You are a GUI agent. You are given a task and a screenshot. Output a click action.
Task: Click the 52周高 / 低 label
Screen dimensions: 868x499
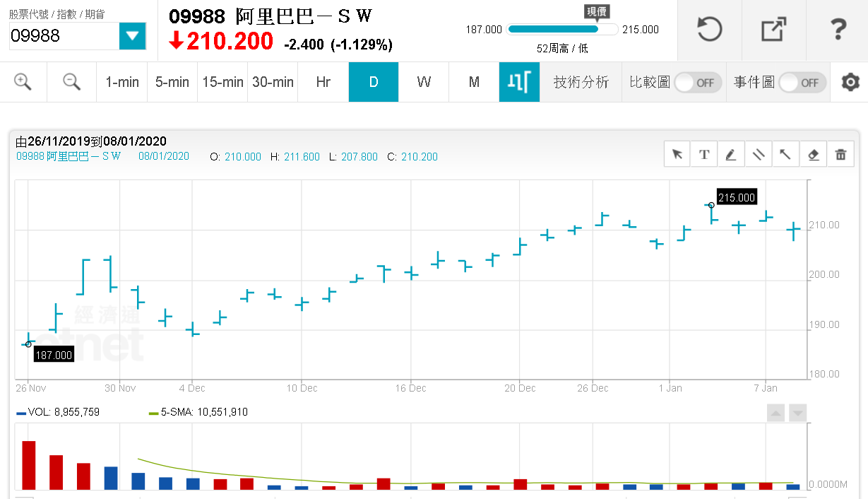(x=562, y=48)
